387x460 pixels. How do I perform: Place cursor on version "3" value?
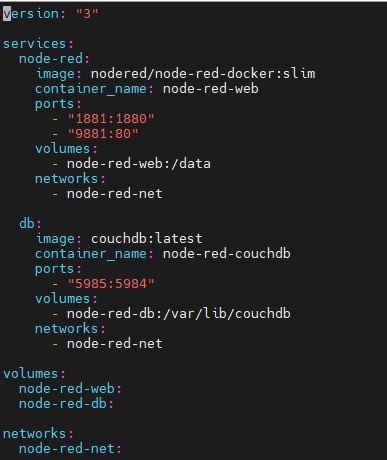click(87, 14)
